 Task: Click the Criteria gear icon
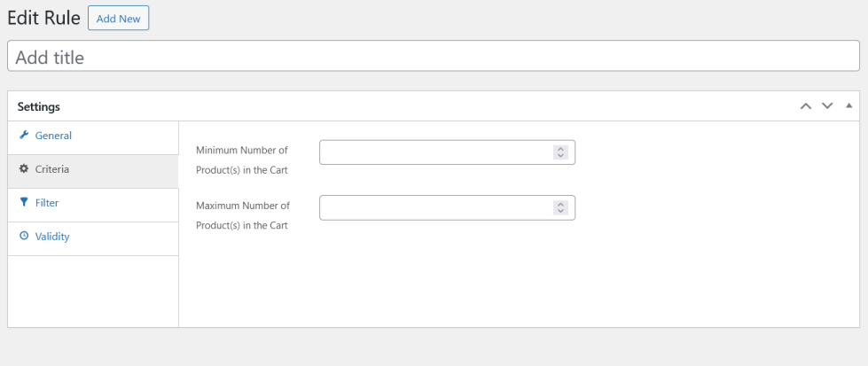tap(23, 169)
